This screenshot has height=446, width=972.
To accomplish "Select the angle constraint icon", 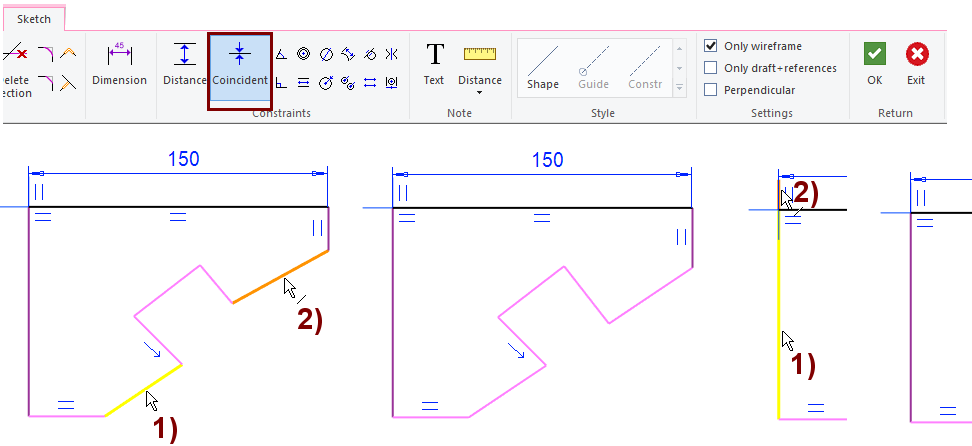I will 281,54.
